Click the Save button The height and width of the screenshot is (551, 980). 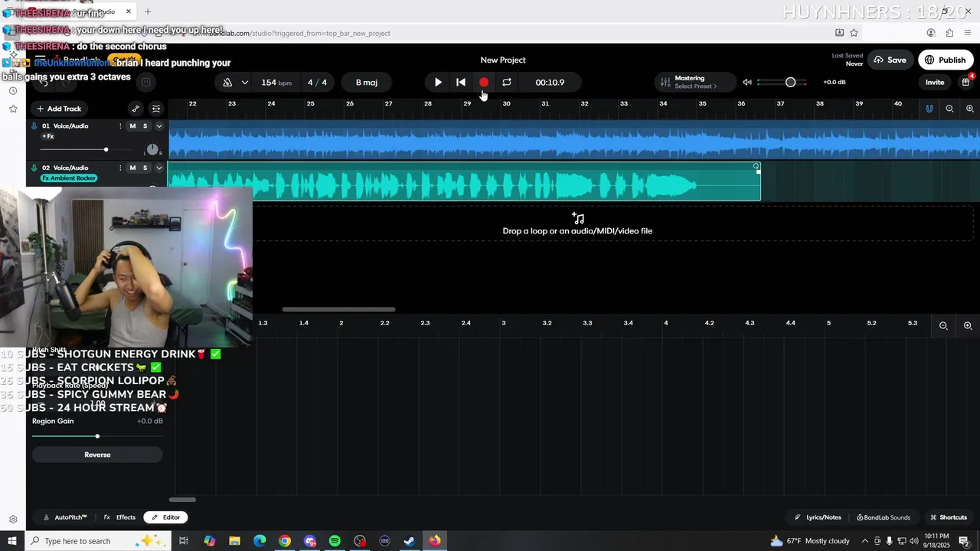[890, 60]
